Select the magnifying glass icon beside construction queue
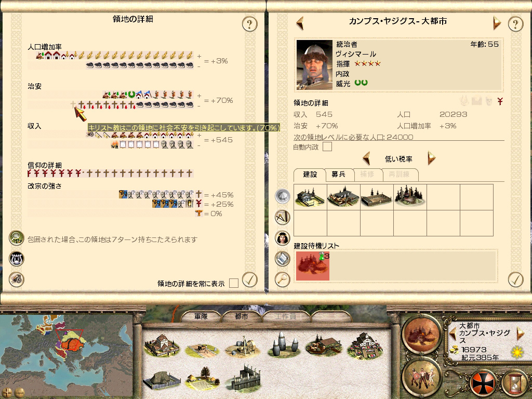532x399 pixels. (x=282, y=280)
